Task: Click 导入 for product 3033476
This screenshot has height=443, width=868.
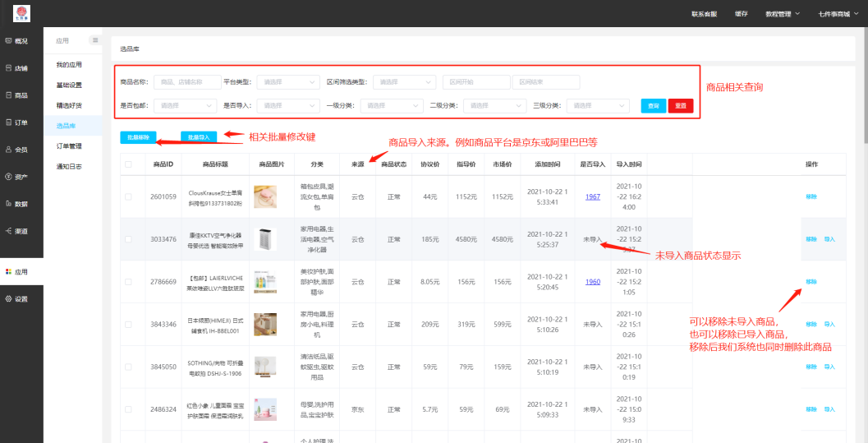Action: pos(829,239)
